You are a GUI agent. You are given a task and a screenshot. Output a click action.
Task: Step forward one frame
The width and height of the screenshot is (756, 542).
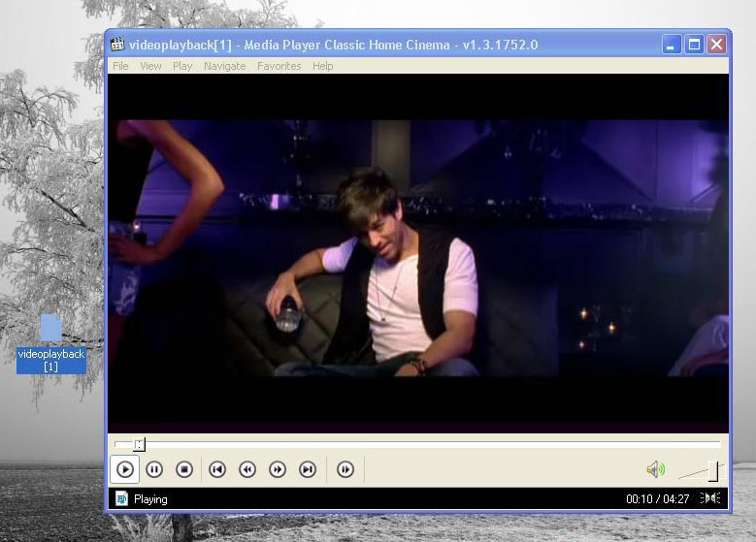coord(345,469)
